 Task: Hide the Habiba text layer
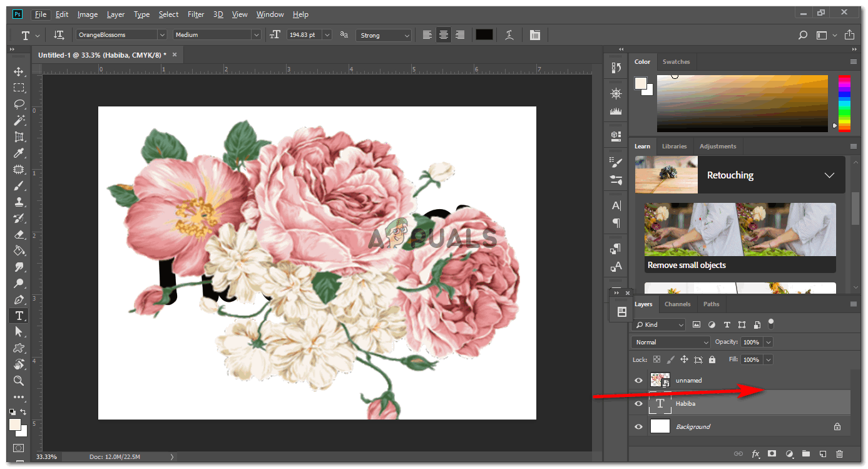click(638, 404)
